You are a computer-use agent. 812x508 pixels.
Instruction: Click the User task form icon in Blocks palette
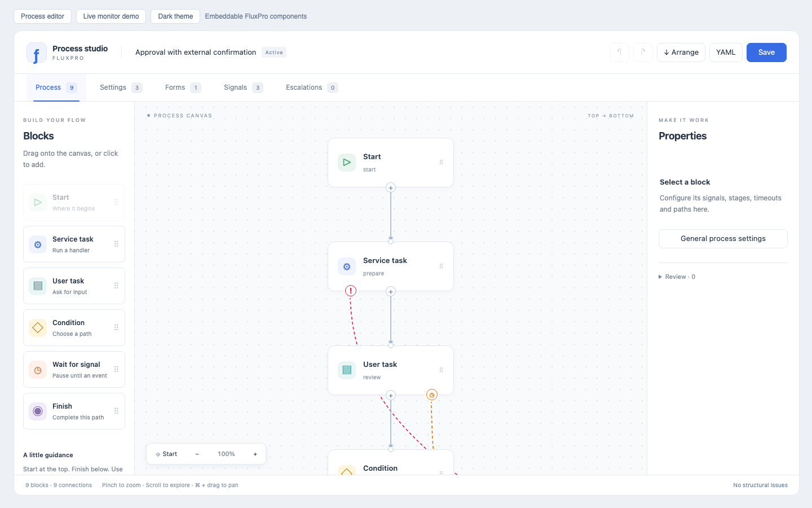pyautogui.click(x=38, y=286)
